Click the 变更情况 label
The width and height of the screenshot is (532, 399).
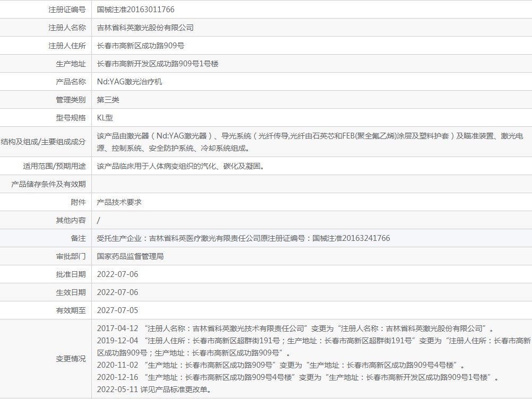[x=71, y=359]
